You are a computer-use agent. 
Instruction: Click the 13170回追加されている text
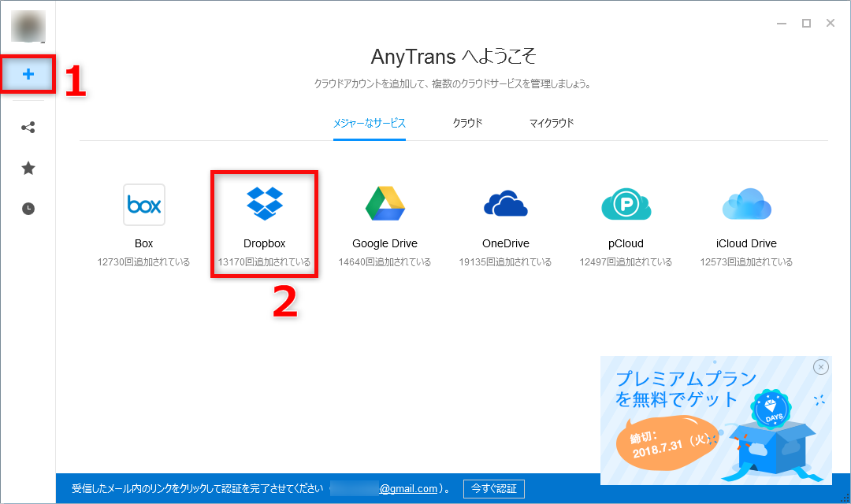tap(264, 262)
